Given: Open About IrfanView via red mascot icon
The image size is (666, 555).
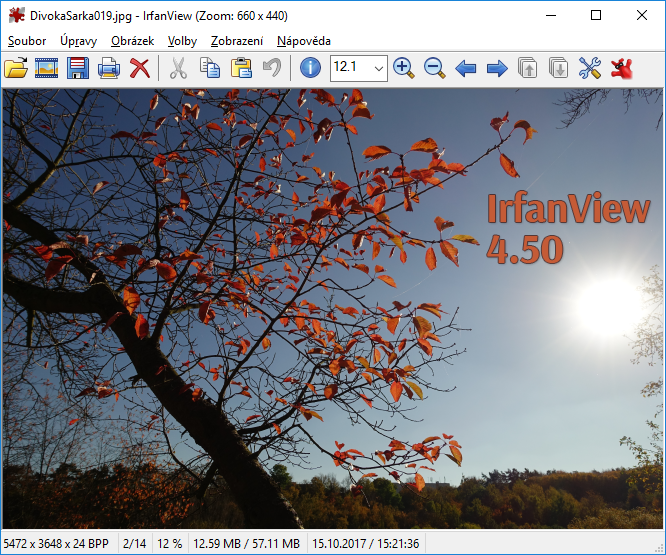Looking at the screenshot, I should click(x=621, y=68).
